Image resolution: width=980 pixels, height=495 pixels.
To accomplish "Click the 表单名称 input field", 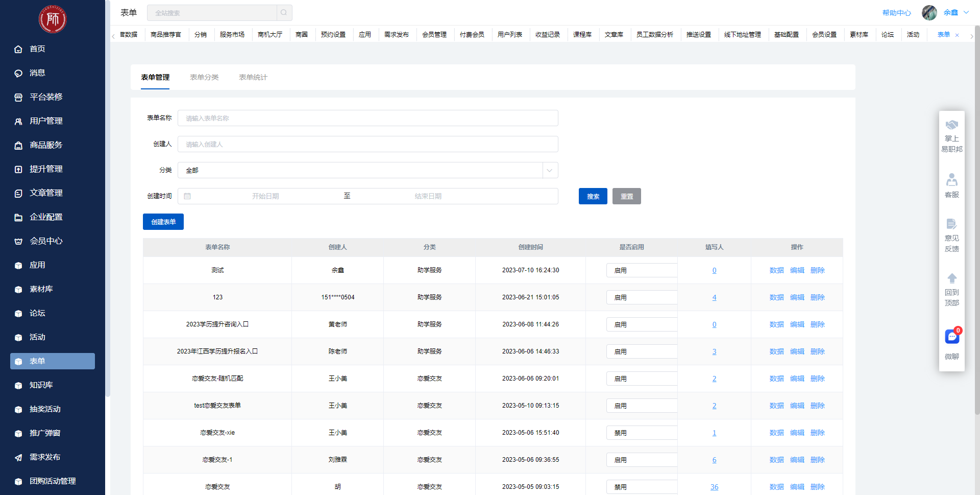I will [x=367, y=118].
